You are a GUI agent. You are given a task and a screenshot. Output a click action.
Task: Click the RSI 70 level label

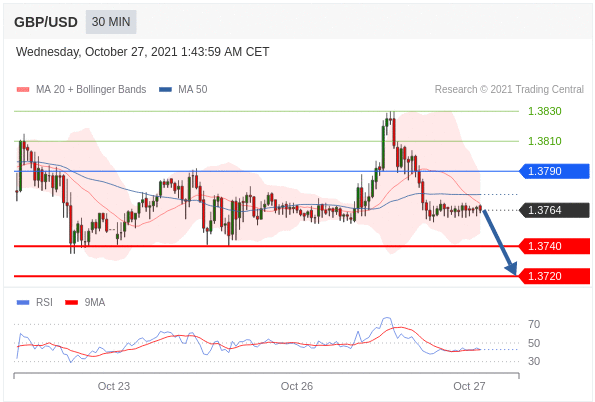pos(534,324)
